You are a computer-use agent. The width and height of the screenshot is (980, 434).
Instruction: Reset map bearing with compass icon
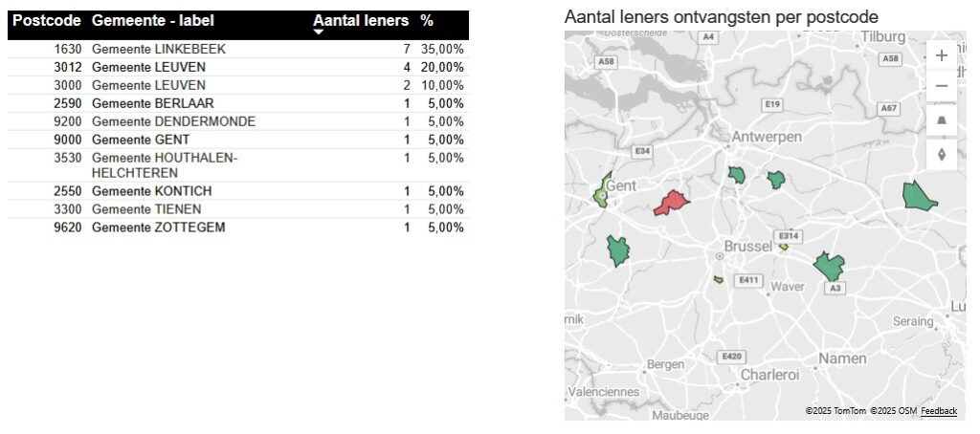click(942, 154)
